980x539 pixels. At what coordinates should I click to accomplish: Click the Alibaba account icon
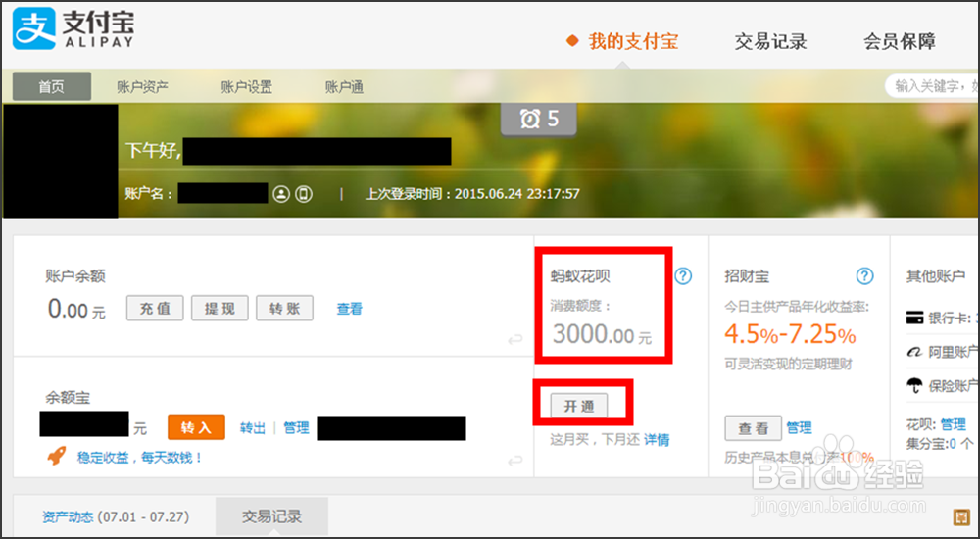[x=914, y=352]
